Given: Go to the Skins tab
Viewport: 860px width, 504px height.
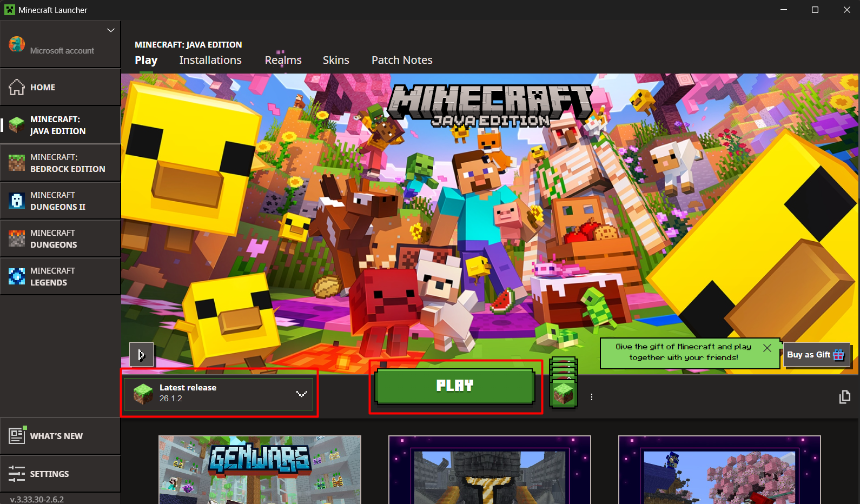Looking at the screenshot, I should (336, 60).
